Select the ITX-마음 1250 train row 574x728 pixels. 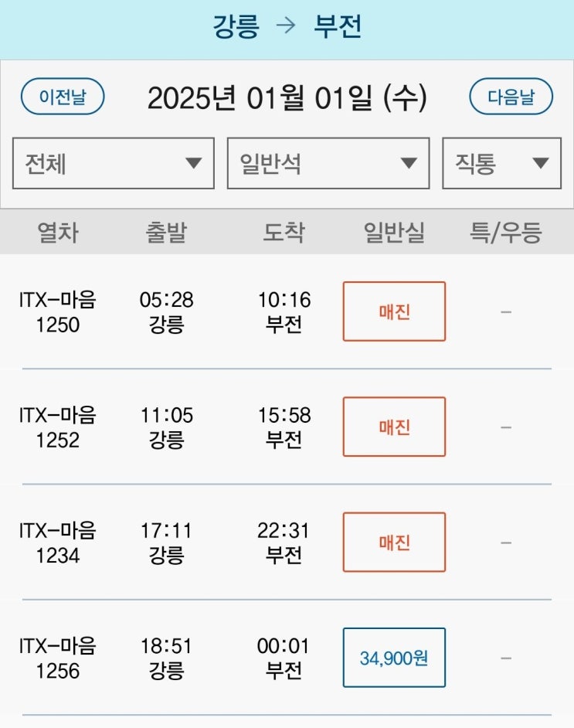[58, 311]
